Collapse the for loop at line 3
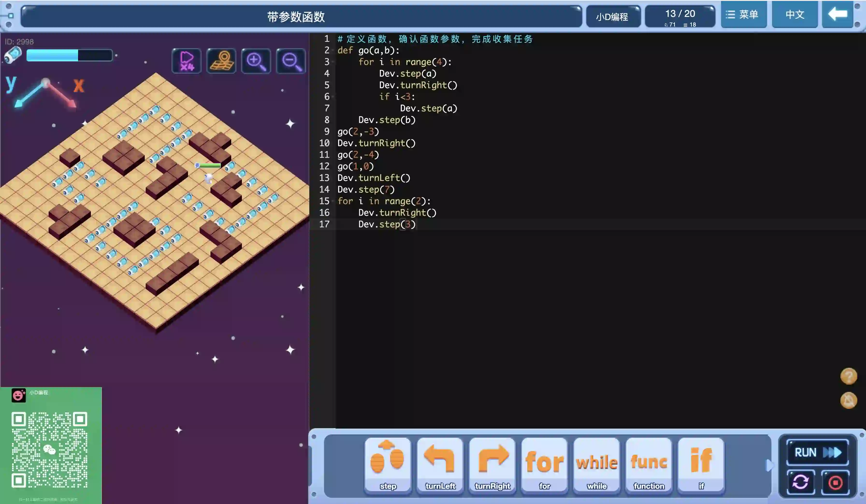This screenshot has width=866, height=504. [x=333, y=62]
